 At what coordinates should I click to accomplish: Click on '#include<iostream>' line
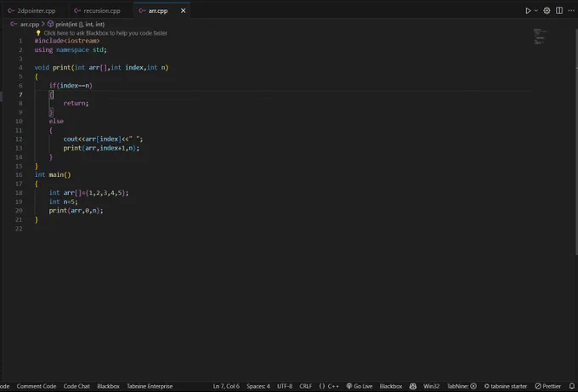[x=67, y=41]
